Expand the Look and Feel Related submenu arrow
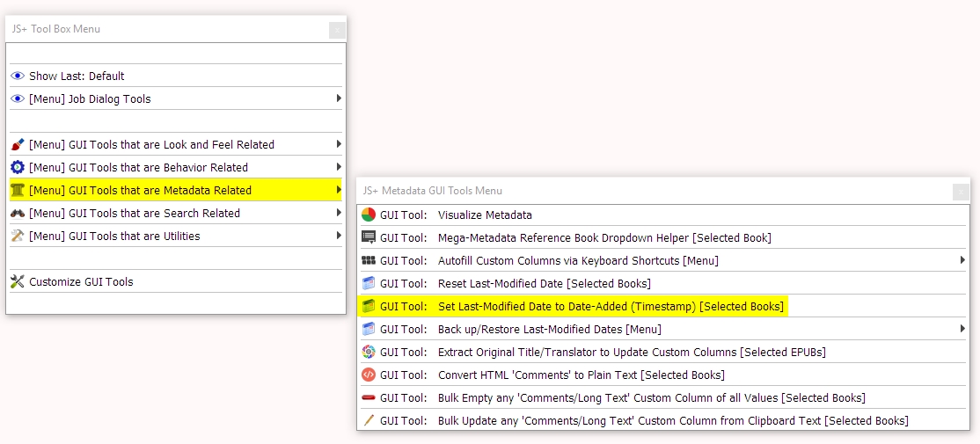 click(338, 143)
